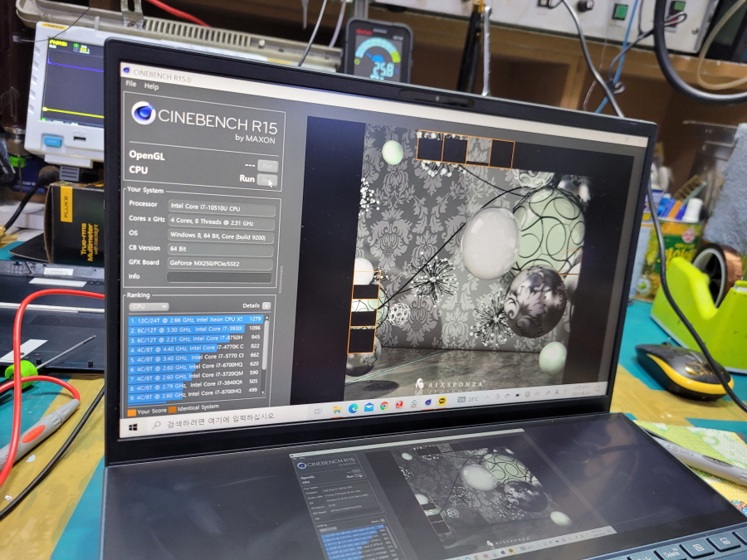747x560 pixels.
Task: Expand the CPU ranking type dropdown
Action: coord(150,306)
